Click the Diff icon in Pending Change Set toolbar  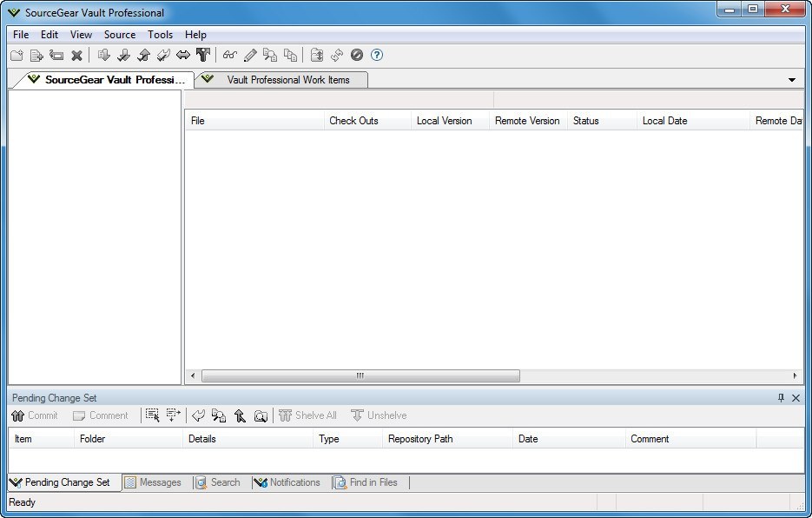[x=219, y=415]
